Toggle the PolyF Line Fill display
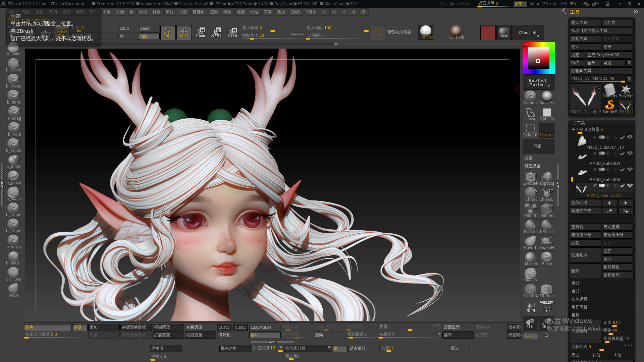Image resolution: width=644 pixels, height=362 pixels. [547, 307]
